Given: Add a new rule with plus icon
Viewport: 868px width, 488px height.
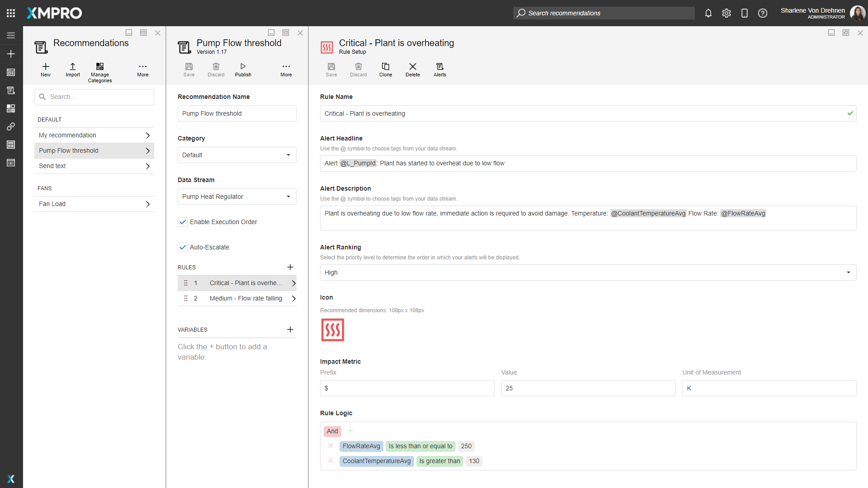Looking at the screenshot, I should click(290, 267).
